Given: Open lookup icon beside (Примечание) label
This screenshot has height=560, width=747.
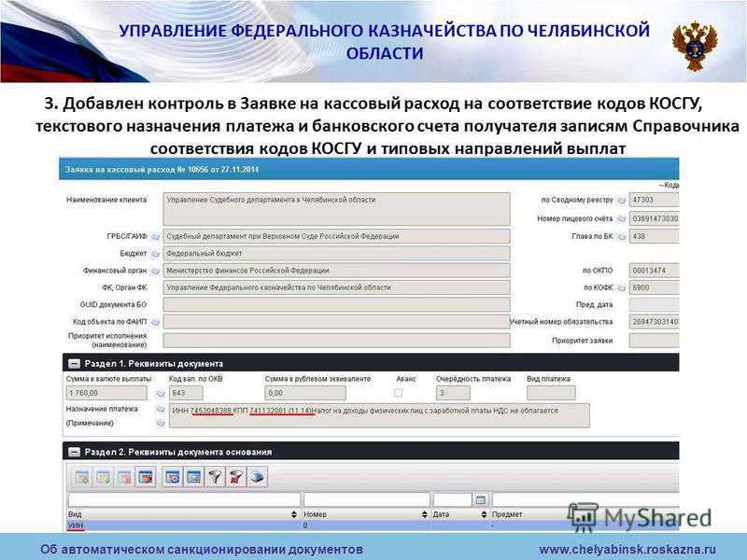Looking at the screenshot, I should click(161, 423).
